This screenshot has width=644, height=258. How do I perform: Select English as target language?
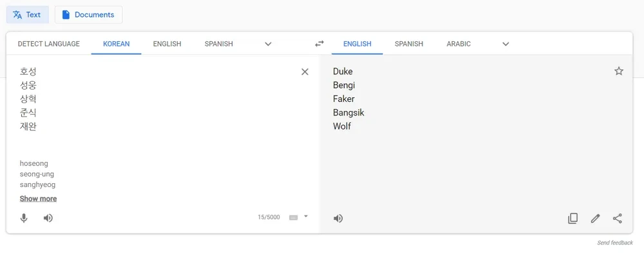tap(357, 44)
